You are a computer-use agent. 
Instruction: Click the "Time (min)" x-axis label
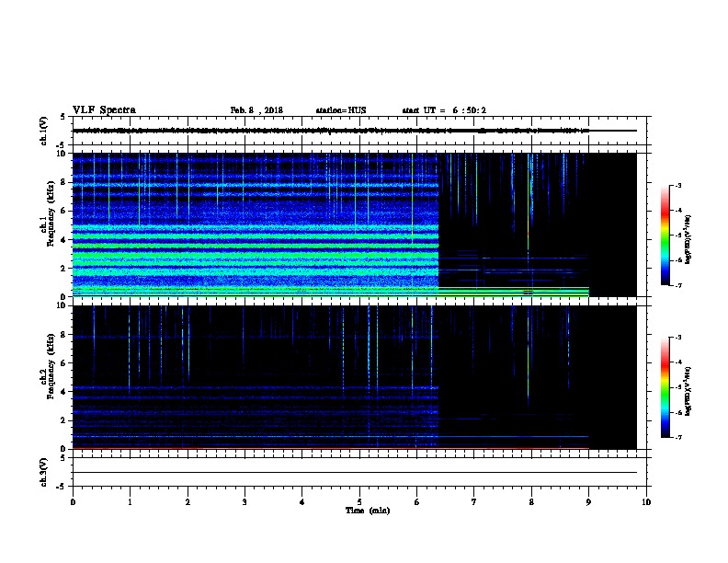[x=368, y=511]
